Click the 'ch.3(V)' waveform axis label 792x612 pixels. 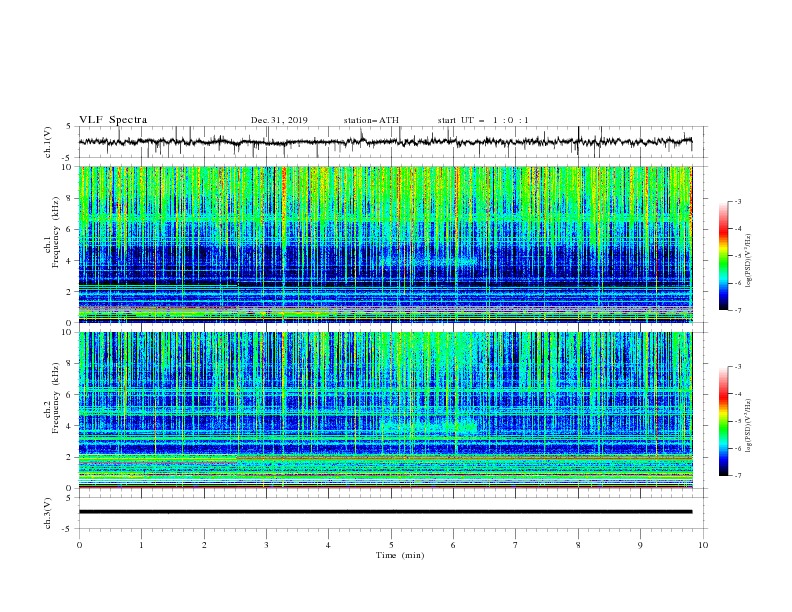(x=48, y=513)
